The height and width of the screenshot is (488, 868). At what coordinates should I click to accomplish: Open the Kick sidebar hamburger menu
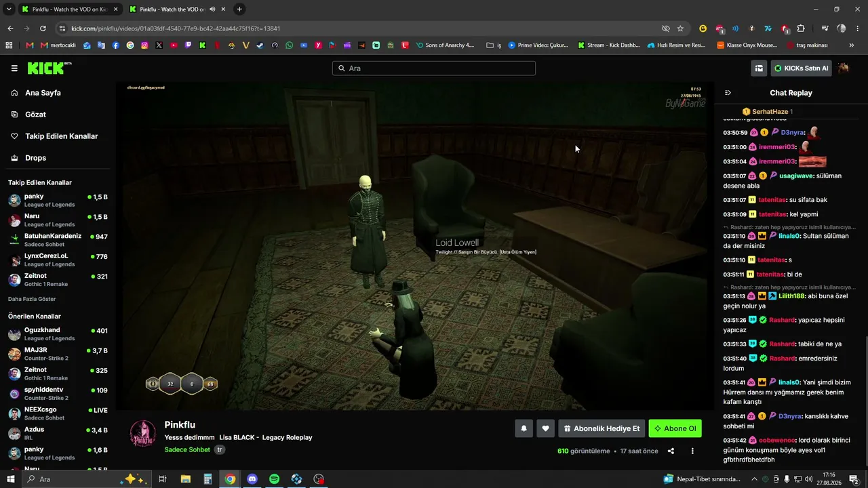click(14, 68)
